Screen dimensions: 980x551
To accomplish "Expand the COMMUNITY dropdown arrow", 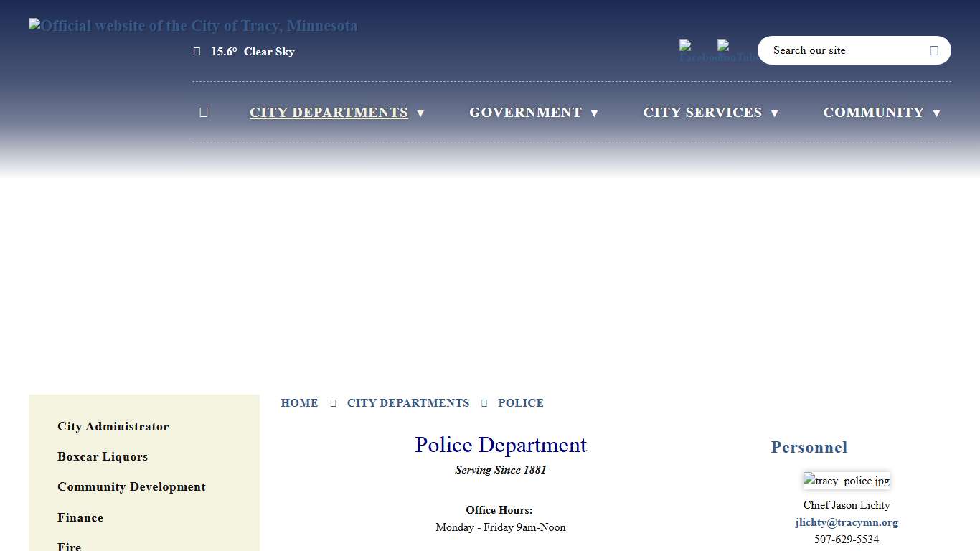I will tap(937, 113).
